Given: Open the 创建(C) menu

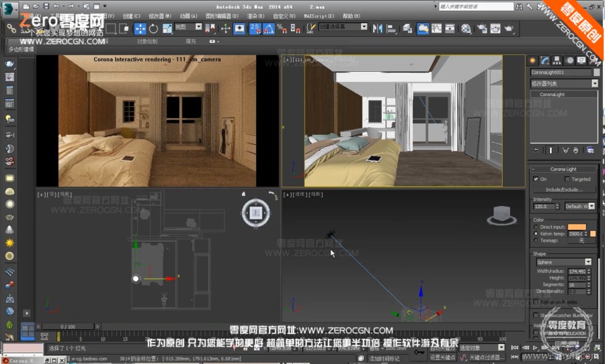Looking at the screenshot, I should tap(131, 16).
